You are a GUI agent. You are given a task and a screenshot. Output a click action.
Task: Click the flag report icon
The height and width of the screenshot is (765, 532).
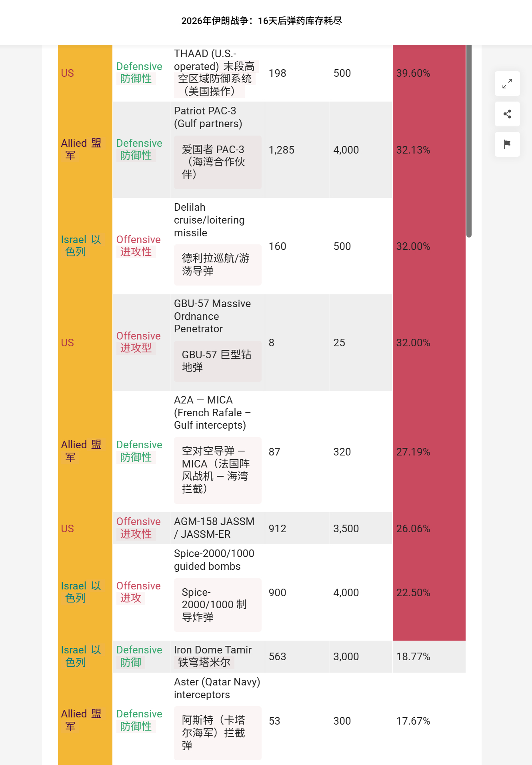click(507, 144)
